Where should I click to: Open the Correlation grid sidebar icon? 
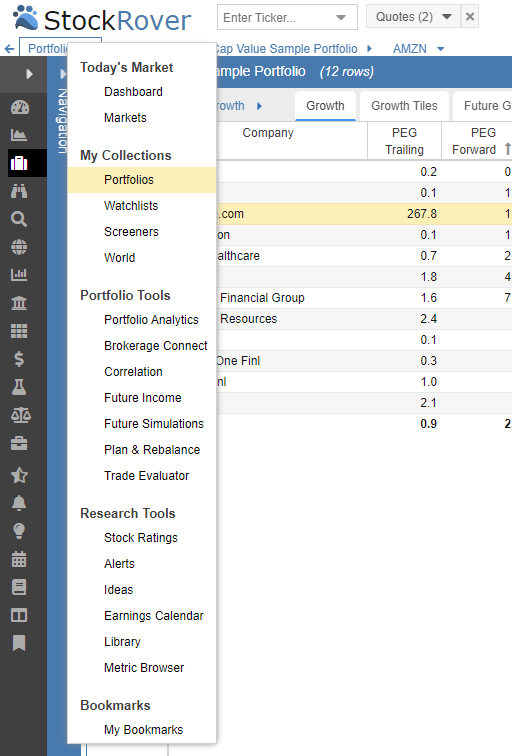[19, 331]
